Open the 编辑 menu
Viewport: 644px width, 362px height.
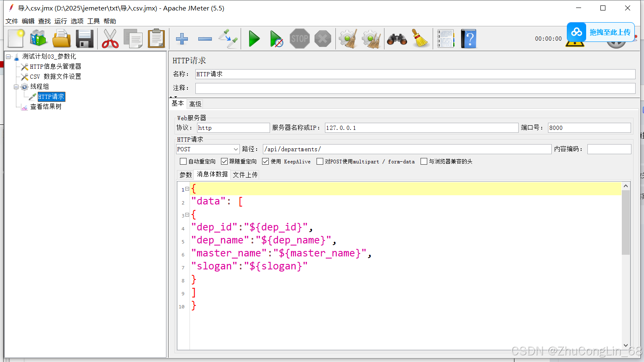click(28, 21)
